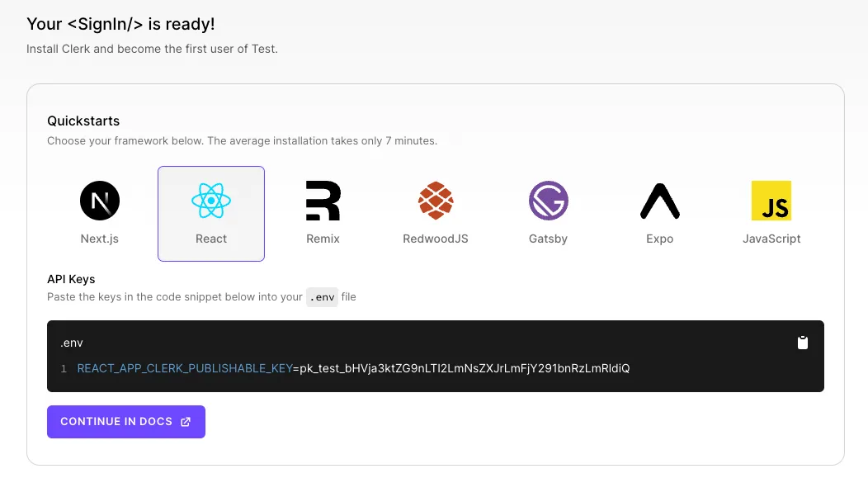Click the React atom logo
The width and height of the screenshot is (868, 478).
[x=211, y=201]
